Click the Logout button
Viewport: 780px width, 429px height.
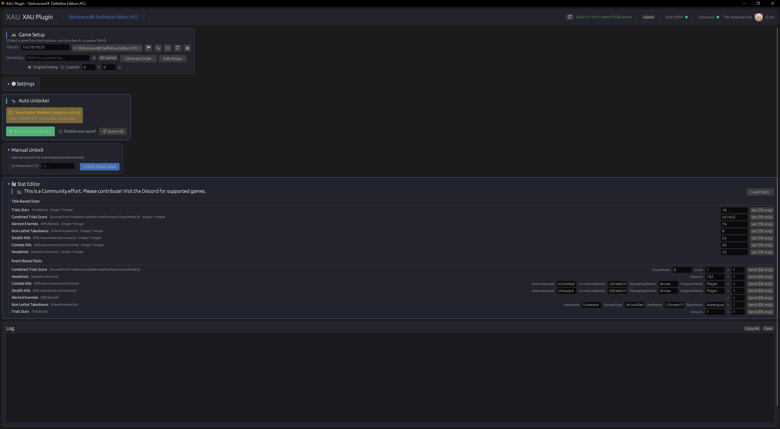(648, 17)
